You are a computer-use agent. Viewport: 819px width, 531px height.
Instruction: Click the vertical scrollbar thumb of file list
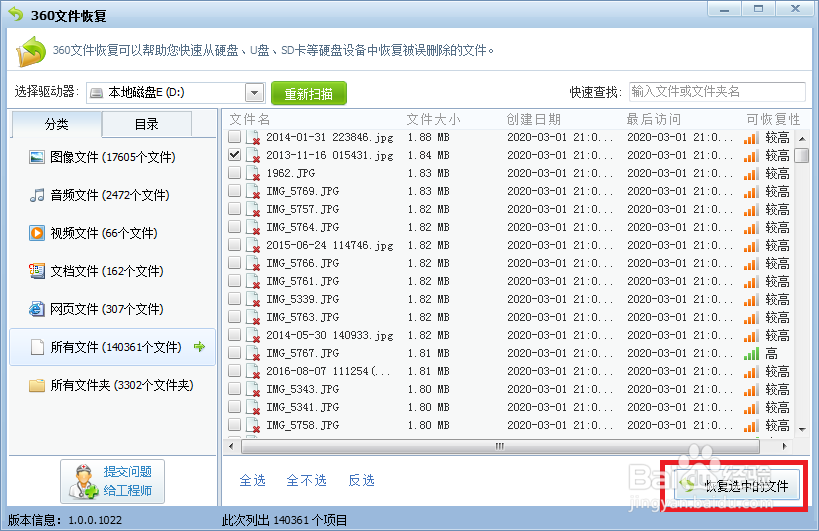point(801,156)
